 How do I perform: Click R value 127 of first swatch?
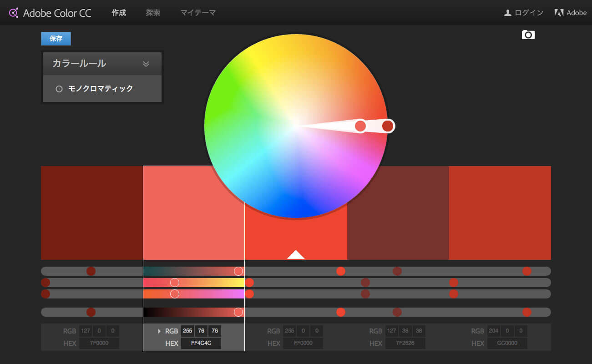[x=86, y=331]
